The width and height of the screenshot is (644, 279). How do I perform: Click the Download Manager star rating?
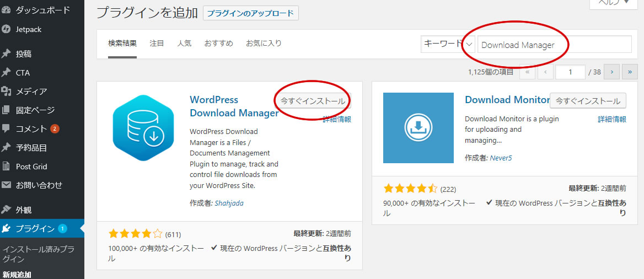pyautogui.click(x=135, y=234)
